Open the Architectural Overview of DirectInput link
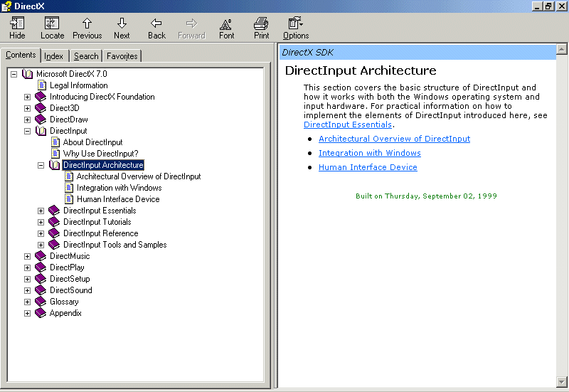The height and width of the screenshot is (392, 569). [x=394, y=139]
